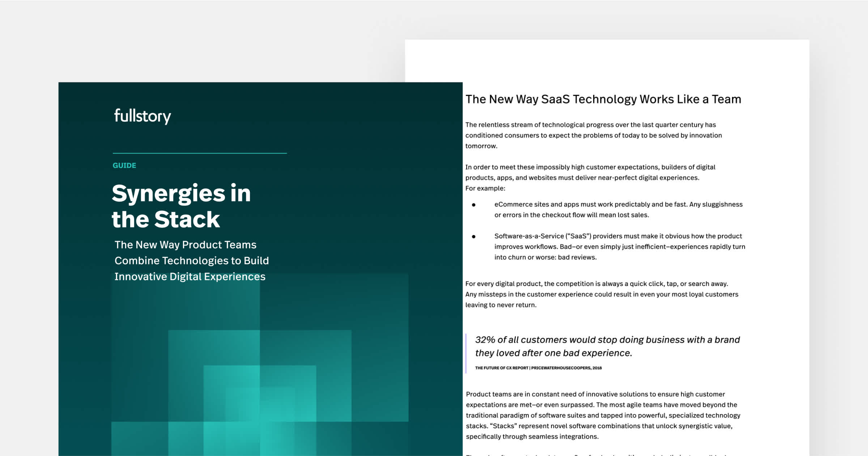Select the GUIDE label on the cover

(x=124, y=165)
